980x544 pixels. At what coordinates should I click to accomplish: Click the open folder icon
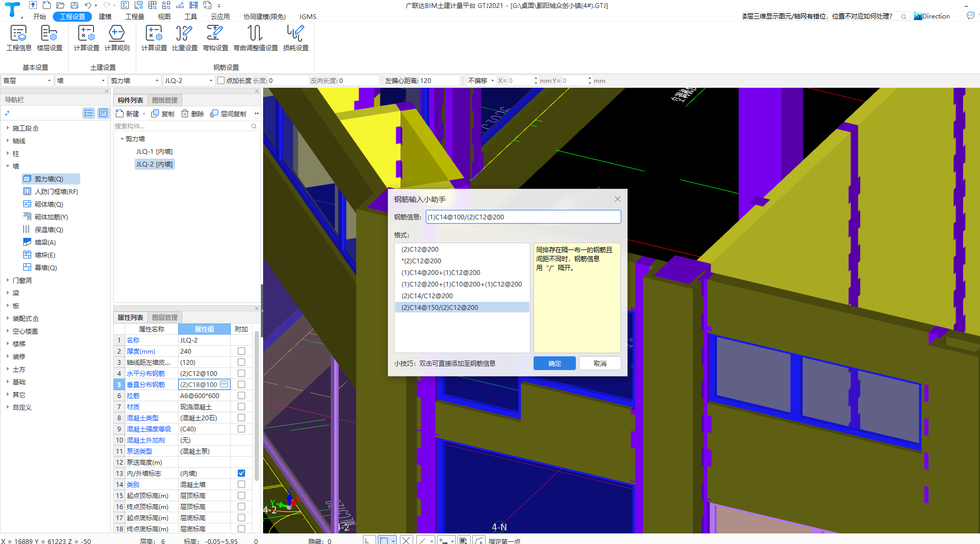click(60, 5)
